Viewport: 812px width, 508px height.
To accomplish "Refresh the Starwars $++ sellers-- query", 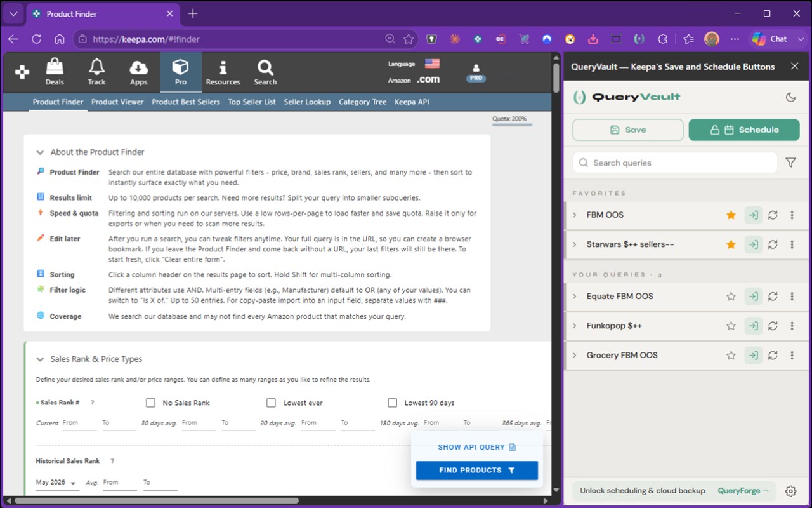I will click(x=773, y=244).
